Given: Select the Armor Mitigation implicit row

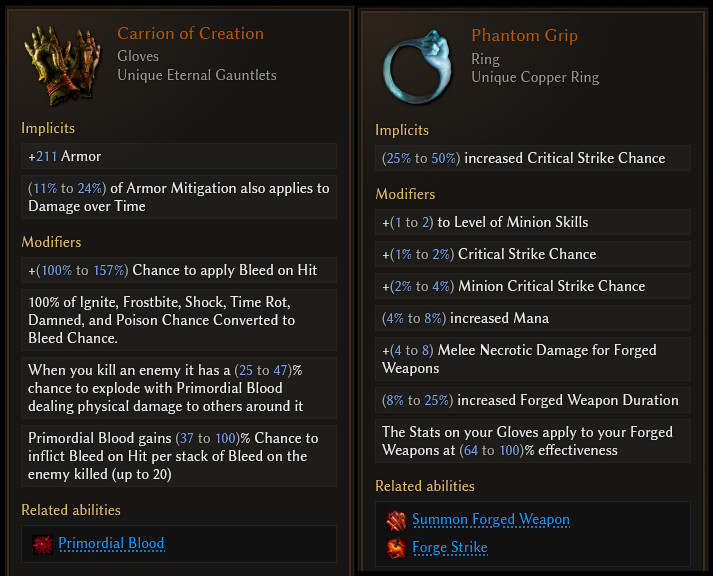Looking at the screenshot, I should click(x=179, y=197).
